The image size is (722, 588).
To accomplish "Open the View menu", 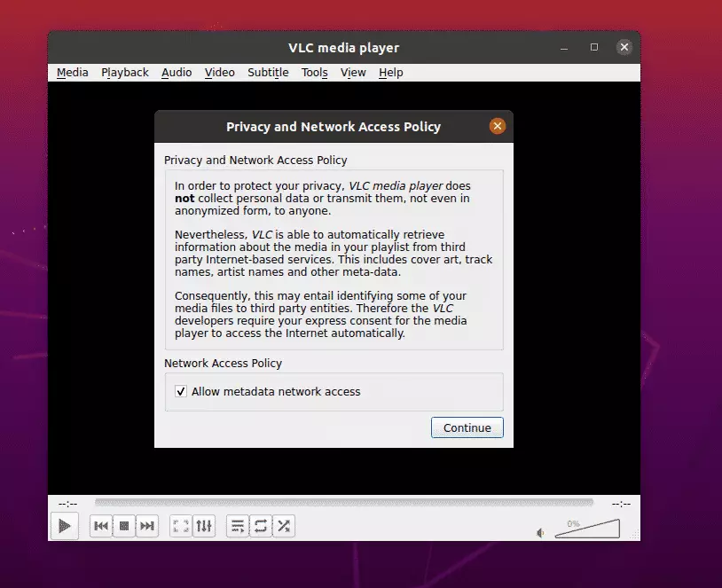I will click(x=353, y=73).
